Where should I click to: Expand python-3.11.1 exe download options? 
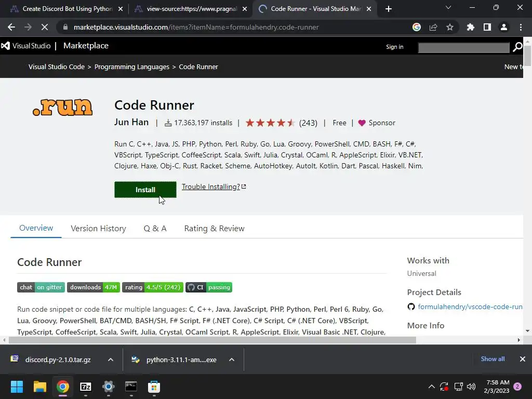[232, 360]
